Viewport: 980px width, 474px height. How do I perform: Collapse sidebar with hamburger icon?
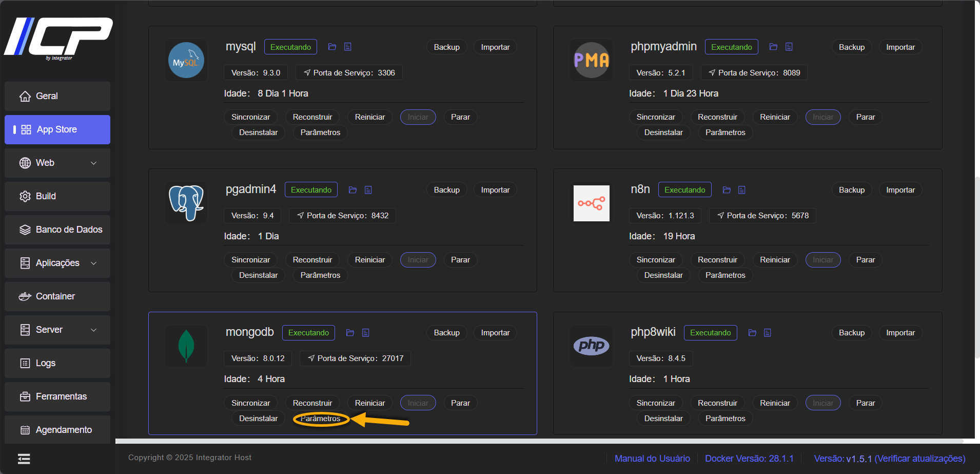click(x=24, y=459)
